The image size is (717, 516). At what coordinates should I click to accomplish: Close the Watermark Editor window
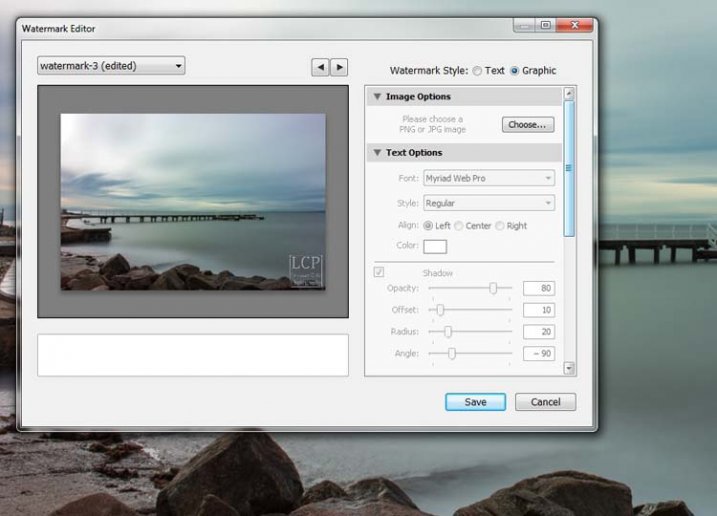click(572, 25)
